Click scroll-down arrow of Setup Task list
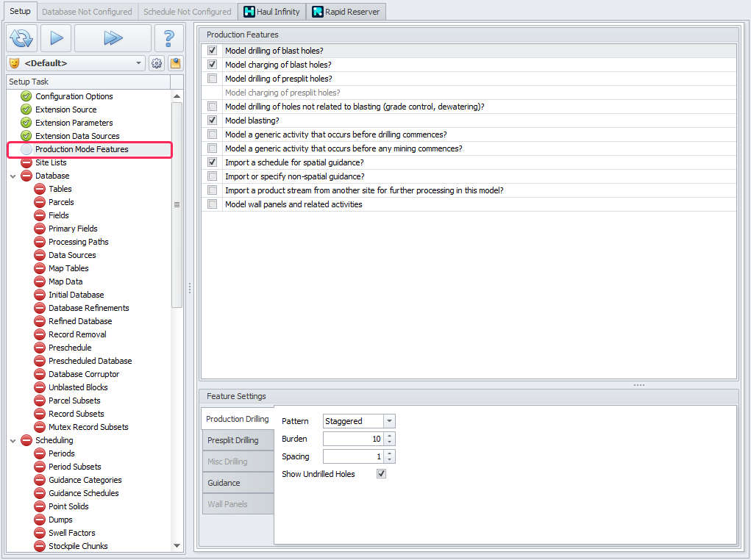This screenshot has width=751, height=560. click(x=177, y=545)
